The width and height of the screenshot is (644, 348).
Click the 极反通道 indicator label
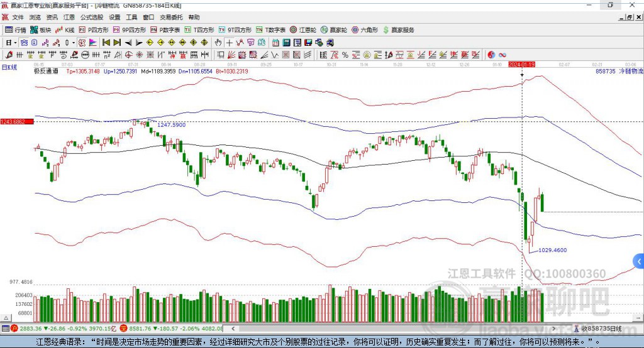pos(46,71)
